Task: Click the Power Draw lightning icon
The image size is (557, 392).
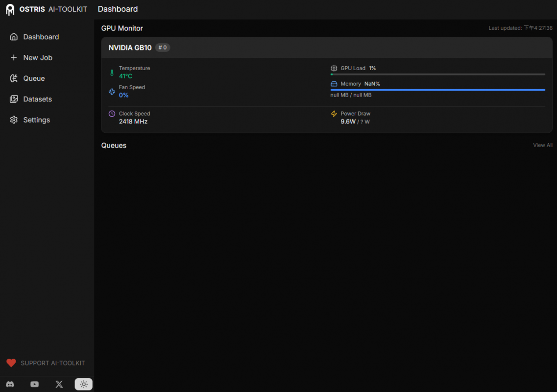Action: (x=334, y=114)
